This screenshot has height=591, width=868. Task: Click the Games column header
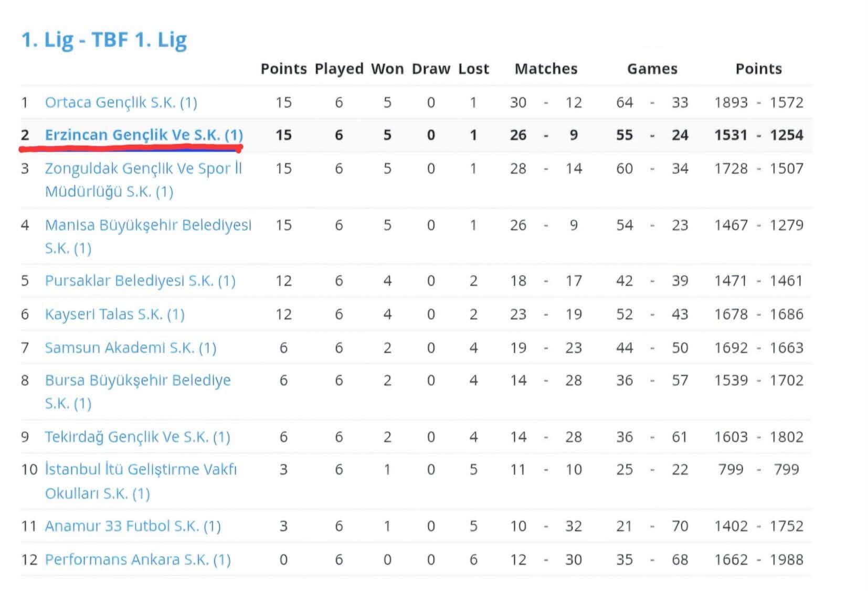click(652, 69)
